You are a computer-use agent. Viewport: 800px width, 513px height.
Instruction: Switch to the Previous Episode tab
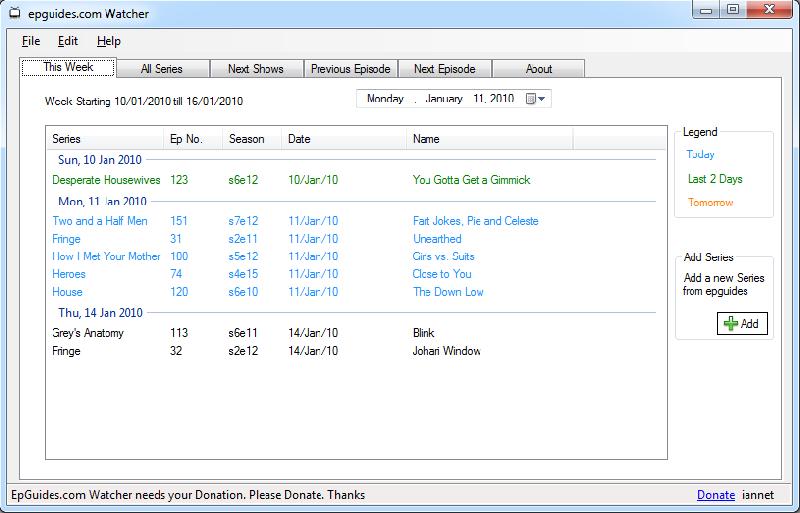(351, 69)
